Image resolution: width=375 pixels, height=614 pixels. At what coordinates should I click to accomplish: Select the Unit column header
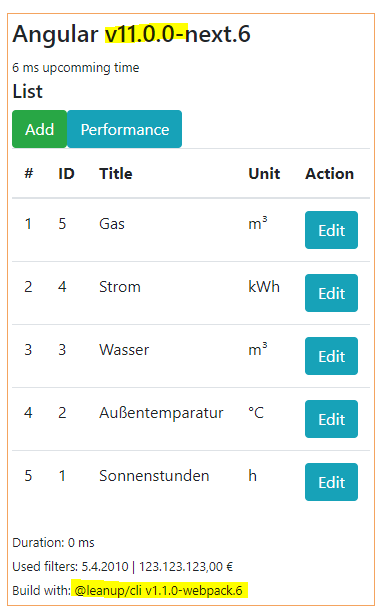(x=264, y=173)
